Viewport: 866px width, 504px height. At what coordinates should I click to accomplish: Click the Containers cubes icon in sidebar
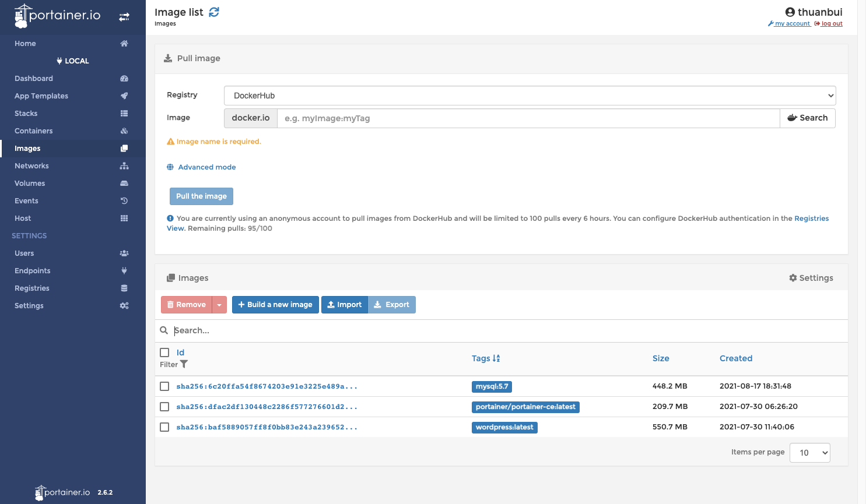(124, 131)
